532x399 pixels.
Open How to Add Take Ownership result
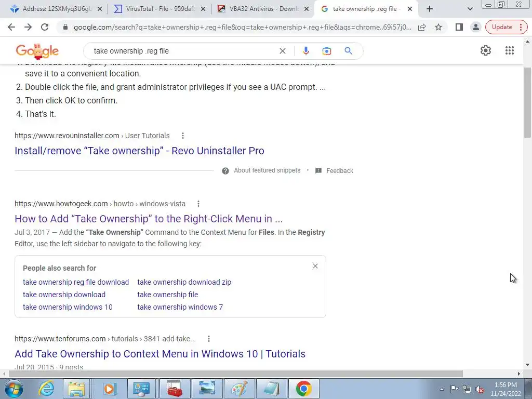coord(149,219)
